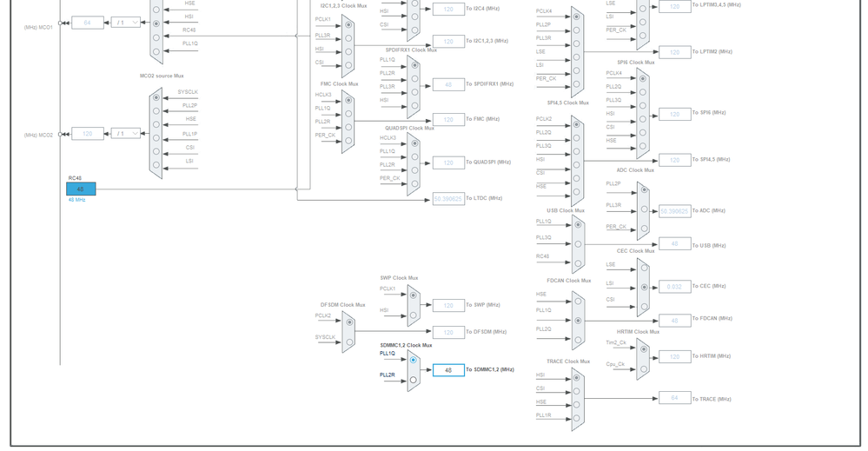Select LSE for the LPTIM2 clock mux

point(577,57)
